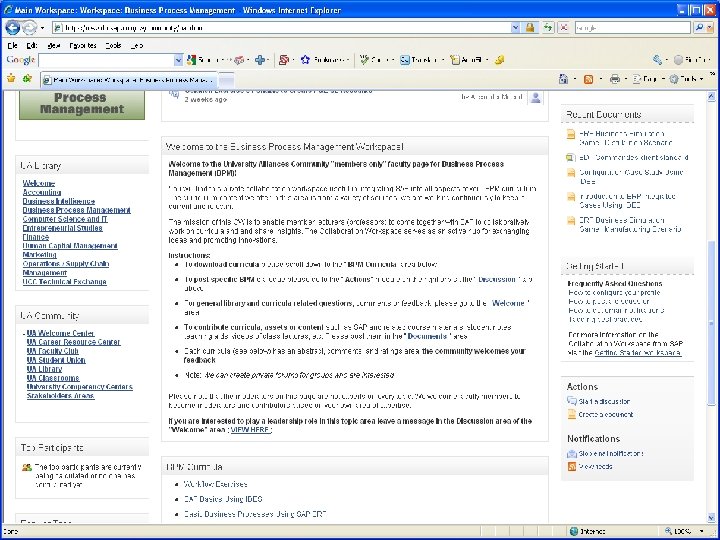The image size is (720, 540).
Task: Go back with the browser Back arrow
Action: tap(12, 28)
